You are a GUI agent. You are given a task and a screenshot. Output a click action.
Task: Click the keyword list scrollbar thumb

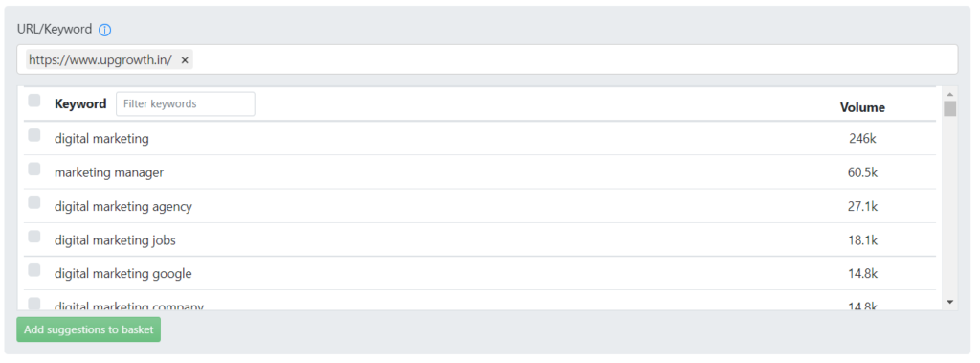[950, 109]
